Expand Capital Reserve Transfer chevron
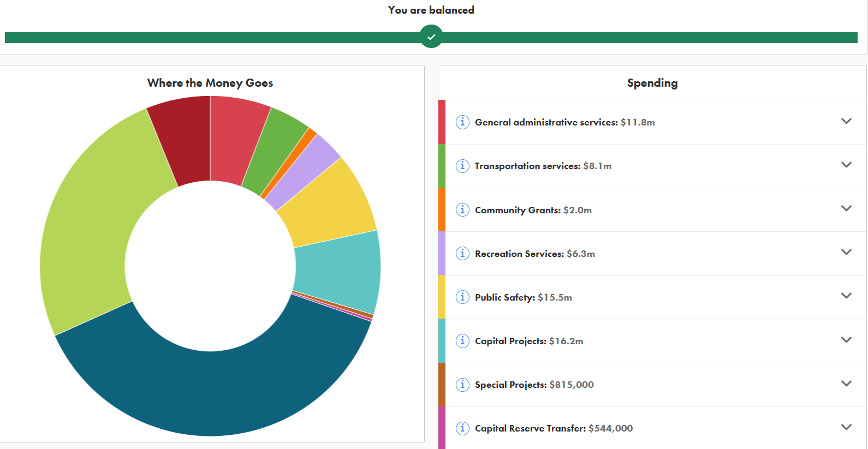 [x=846, y=427]
